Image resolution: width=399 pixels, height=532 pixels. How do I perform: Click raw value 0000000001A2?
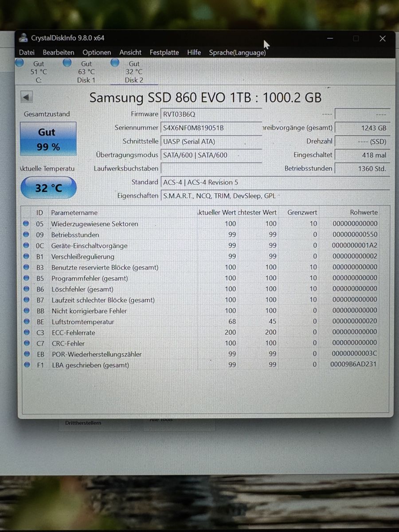pyautogui.click(x=355, y=245)
